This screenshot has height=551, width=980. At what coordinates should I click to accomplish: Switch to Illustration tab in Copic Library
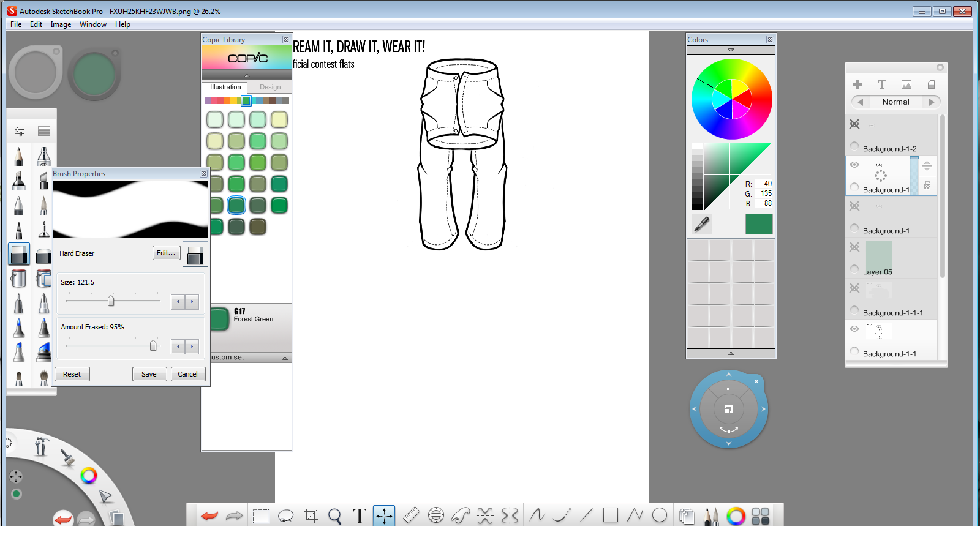(225, 88)
